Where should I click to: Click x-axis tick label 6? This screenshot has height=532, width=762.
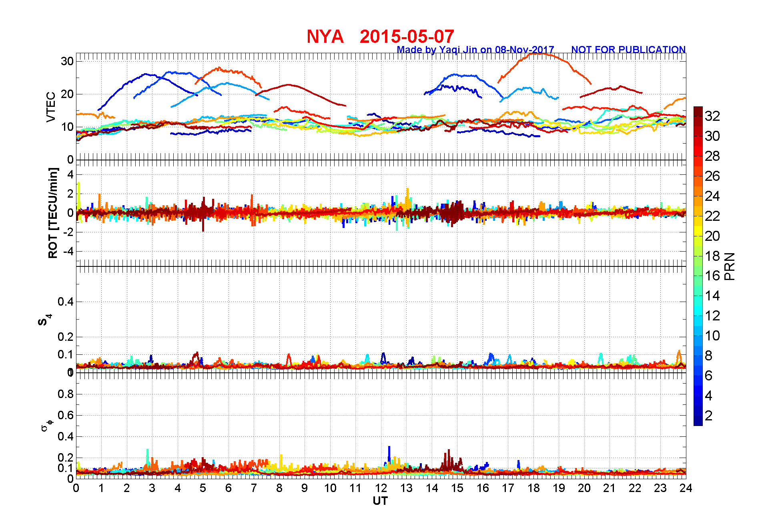(x=229, y=488)
